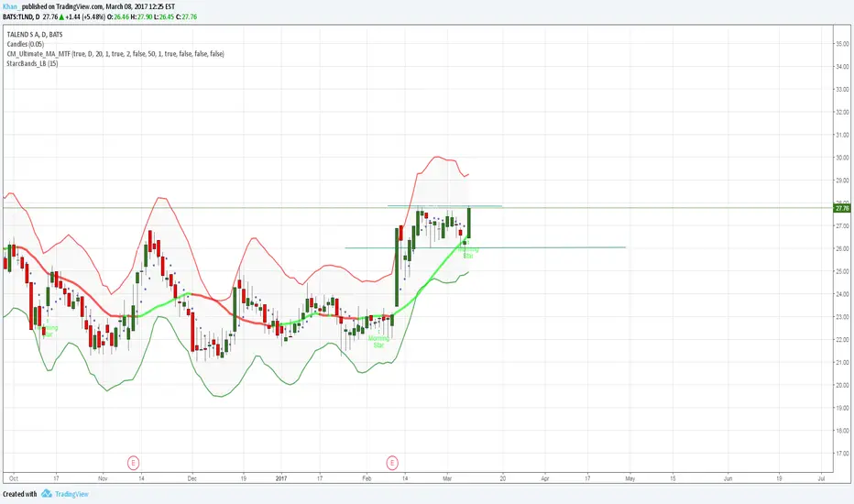Click the Apr date axis label
The image size is (854, 504).
coord(545,478)
